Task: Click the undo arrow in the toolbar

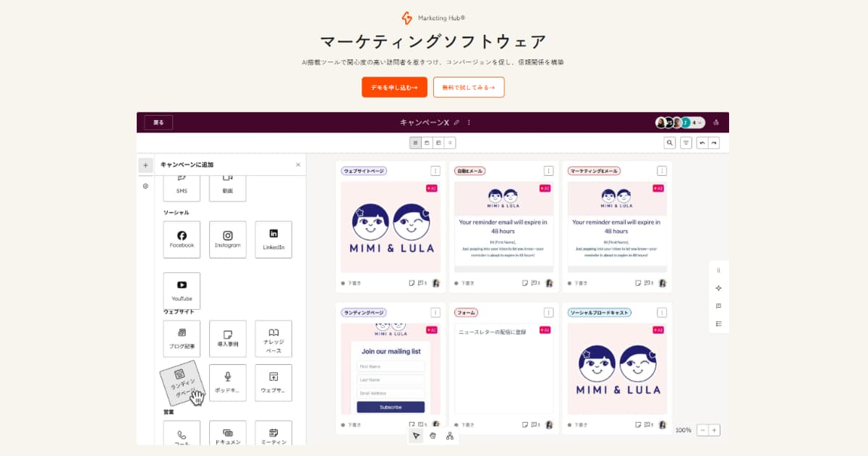Action: pos(702,143)
